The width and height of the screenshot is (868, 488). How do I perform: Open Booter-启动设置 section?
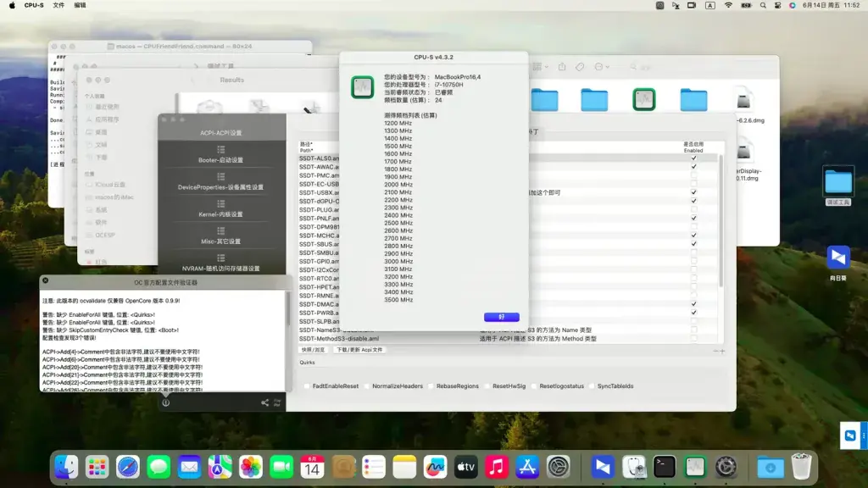click(x=221, y=155)
